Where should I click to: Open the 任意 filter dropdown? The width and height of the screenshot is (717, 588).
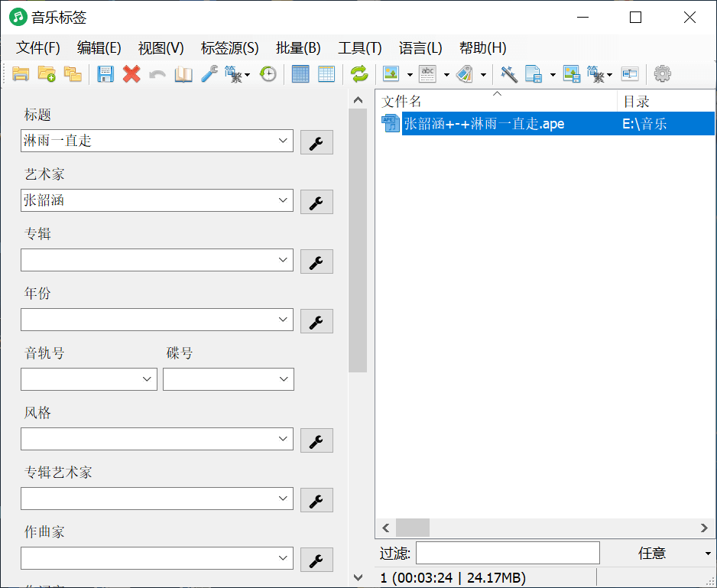point(707,552)
